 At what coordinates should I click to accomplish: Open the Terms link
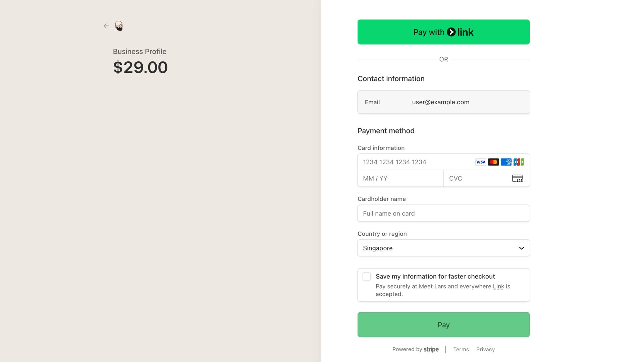(461, 349)
